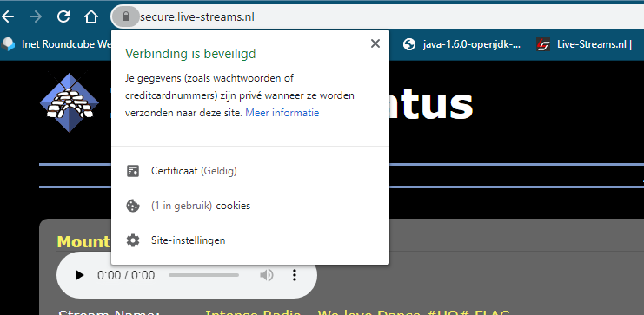This screenshot has width=644, height=315.
Task: Open Inet Roundcube bookmark
Action: coord(56,44)
